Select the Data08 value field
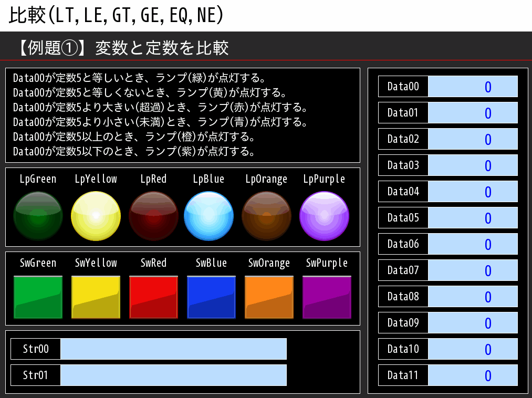Image resolution: width=532 pixels, height=398 pixels. pos(473,297)
